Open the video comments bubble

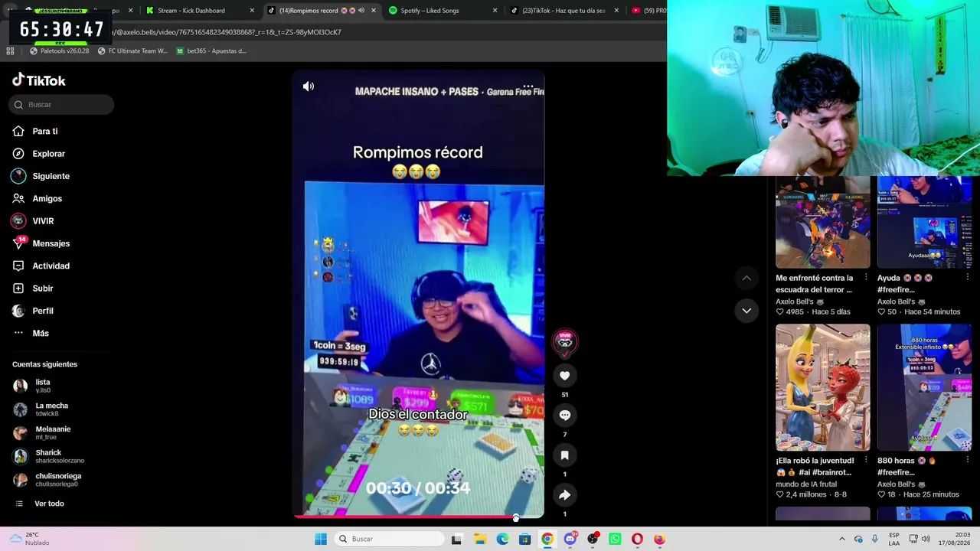click(x=565, y=416)
